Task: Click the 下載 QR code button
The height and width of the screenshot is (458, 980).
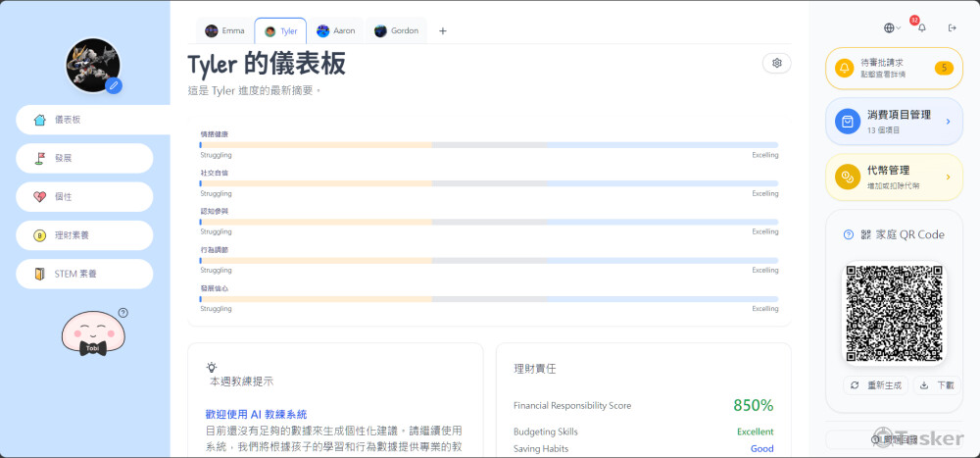Action: pos(938,385)
